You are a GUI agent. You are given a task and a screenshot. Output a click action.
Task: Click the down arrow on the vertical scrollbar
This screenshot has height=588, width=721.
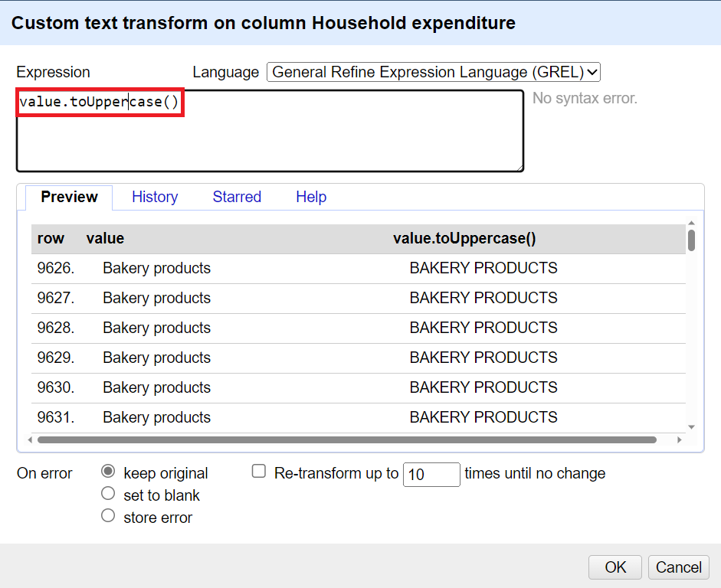tap(692, 427)
